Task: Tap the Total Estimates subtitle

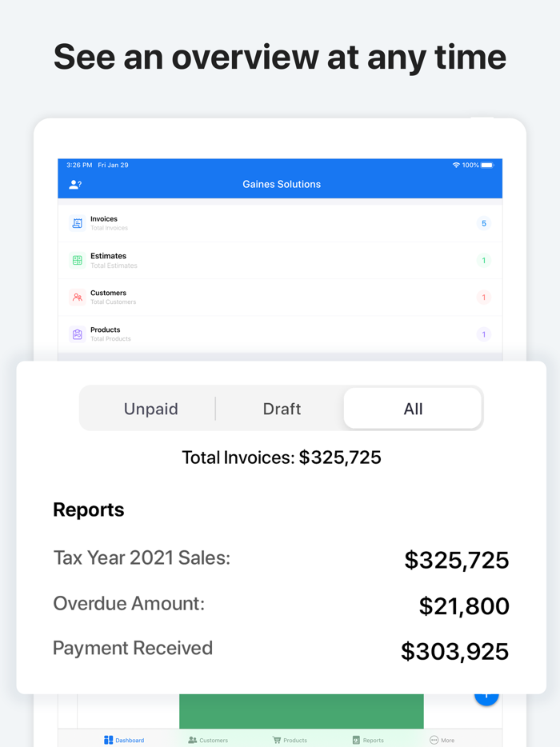Action: coord(114,266)
